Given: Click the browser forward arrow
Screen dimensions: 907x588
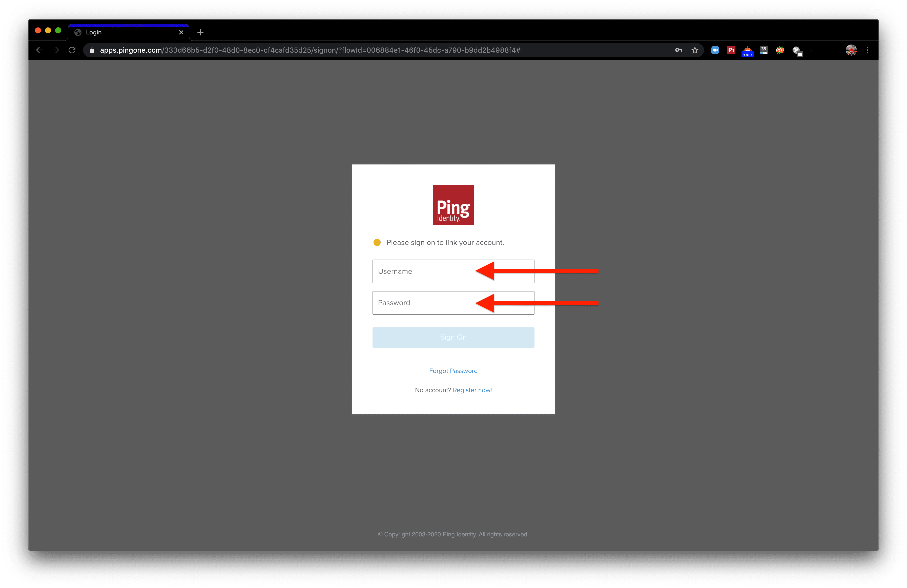Looking at the screenshot, I should pos(56,50).
